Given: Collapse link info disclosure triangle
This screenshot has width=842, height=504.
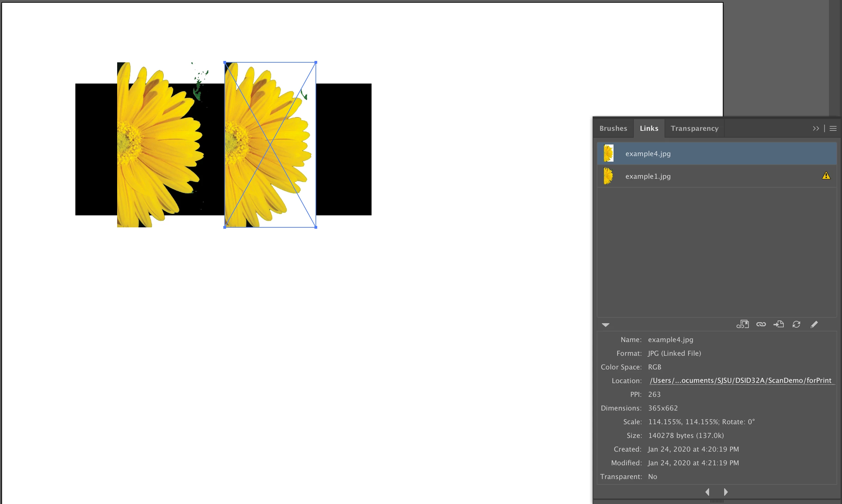Looking at the screenshot, I should (605, 325).
